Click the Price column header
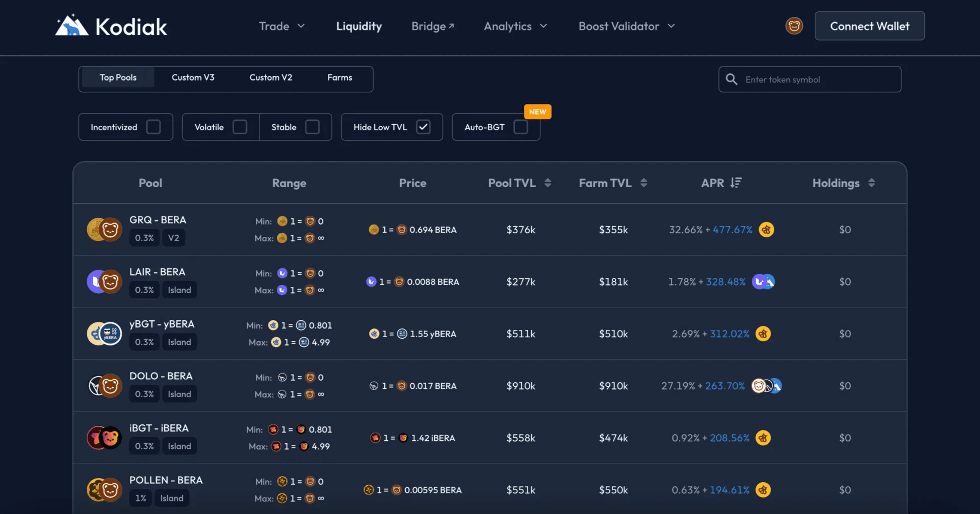The width and height of the screenshot is (980, 514). click(x=413, y=183)
